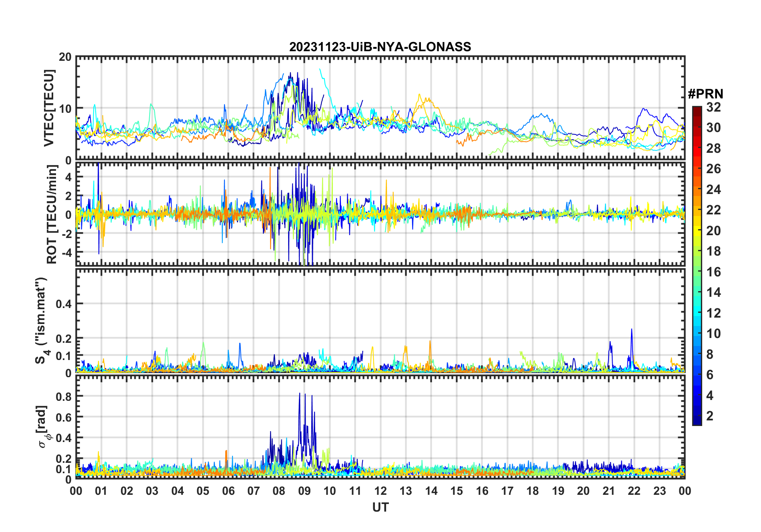The width and height of the screenshot is (761, 532).
Task: Click the 10 tick on VTEC axis
Action: click(65, 108)
